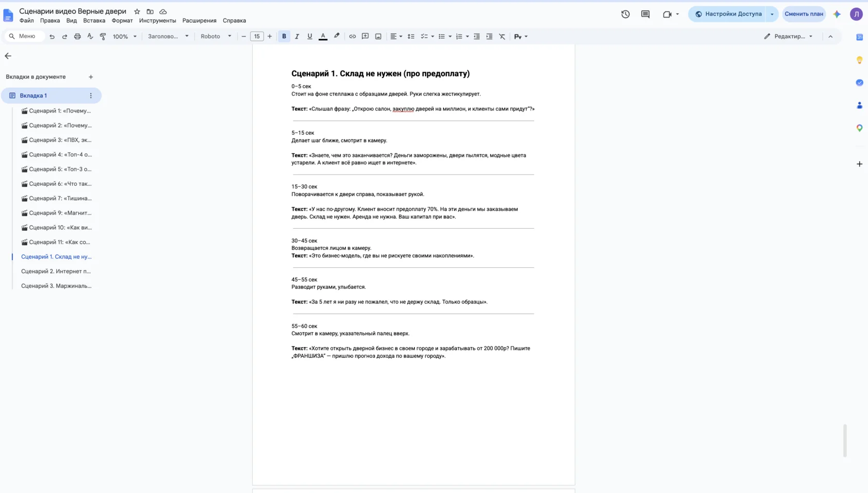Open the Roboto font dropdown

(x=216, y=36)
